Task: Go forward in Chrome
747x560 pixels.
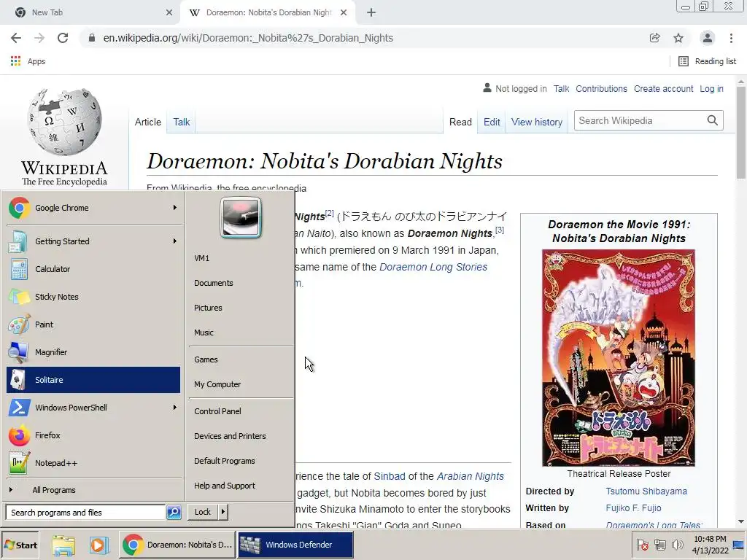Action: [39, 38]
